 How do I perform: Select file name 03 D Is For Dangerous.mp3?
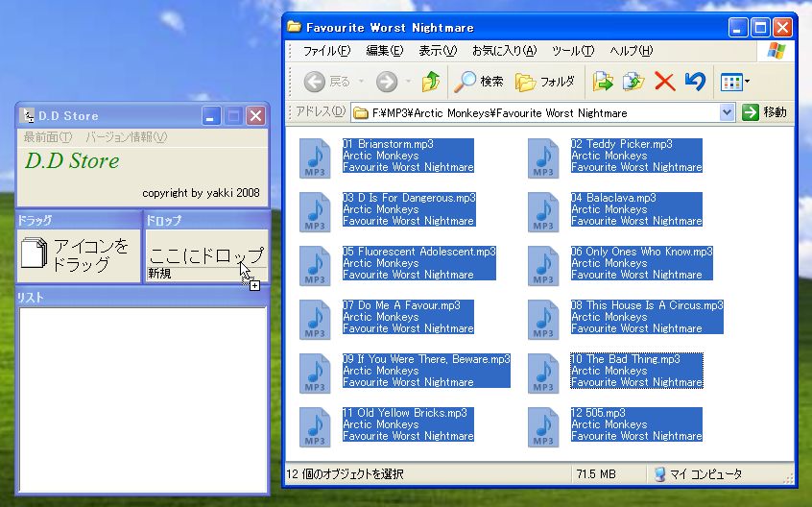coord(409,198)
